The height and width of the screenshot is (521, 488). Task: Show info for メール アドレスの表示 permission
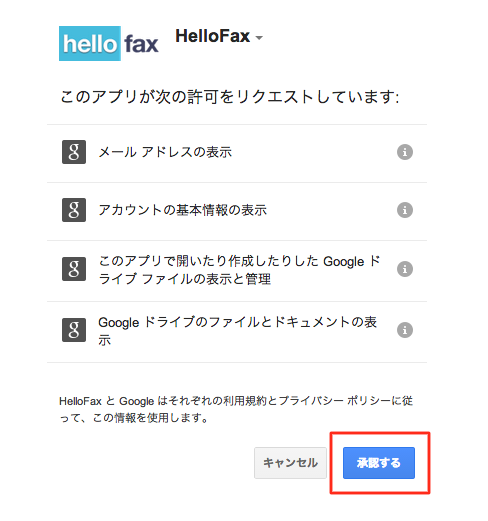click(405, 152)
